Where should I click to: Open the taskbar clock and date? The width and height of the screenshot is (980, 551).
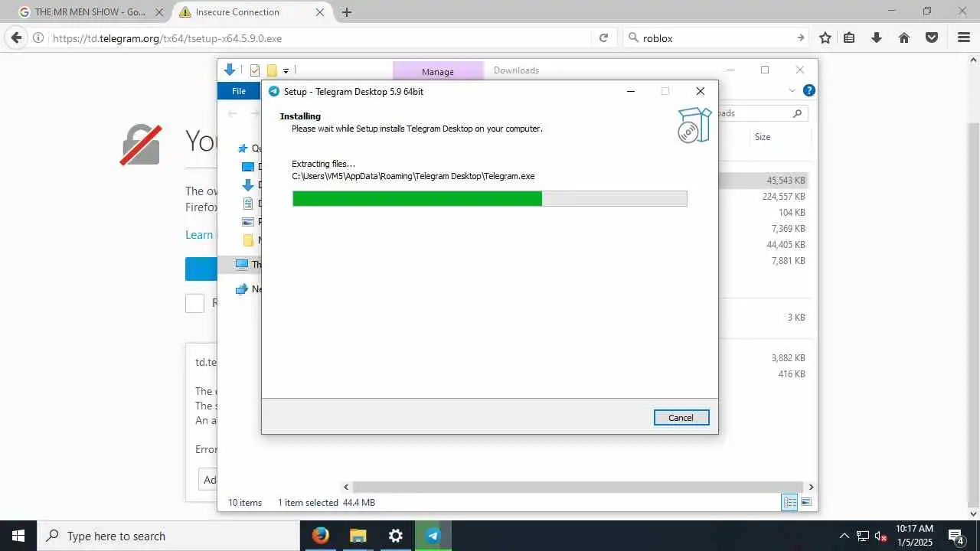(914, 536)
